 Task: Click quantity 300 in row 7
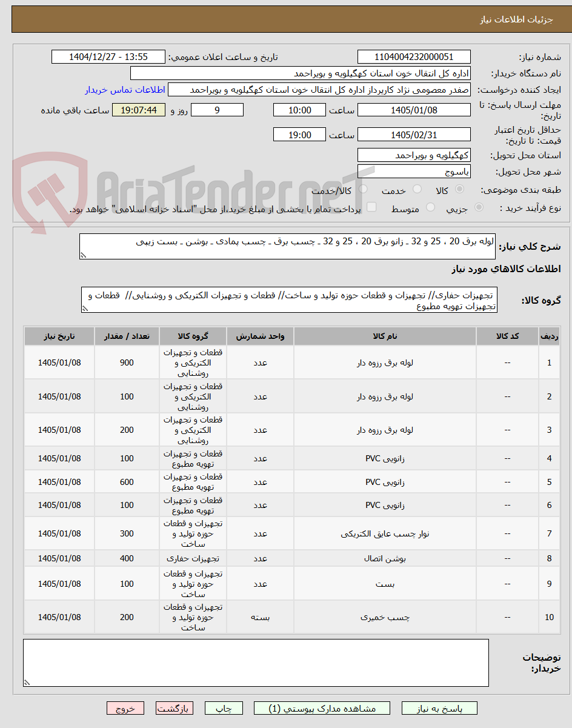[127, 533]
